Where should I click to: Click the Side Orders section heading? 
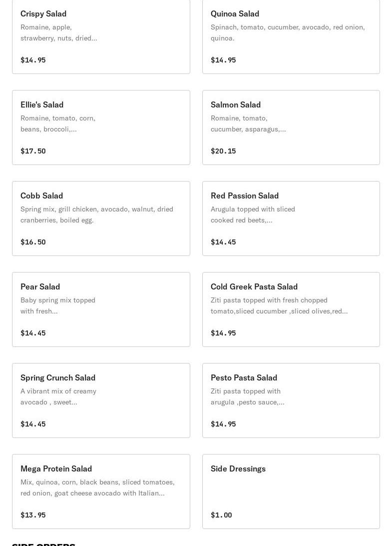coord(44,543)
